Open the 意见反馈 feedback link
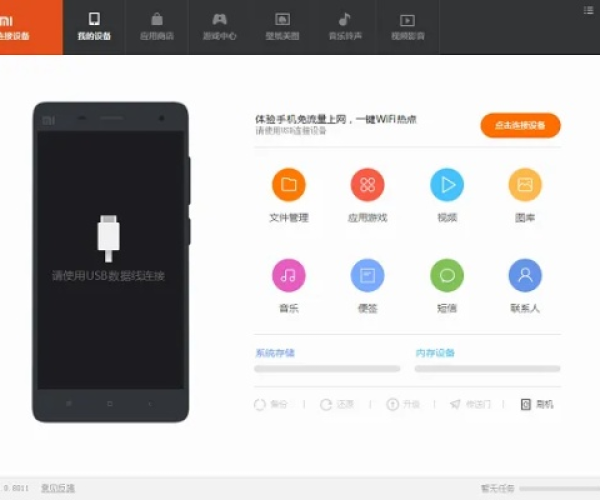This screenshot has height=500, width=600. (x=58, y=488)
